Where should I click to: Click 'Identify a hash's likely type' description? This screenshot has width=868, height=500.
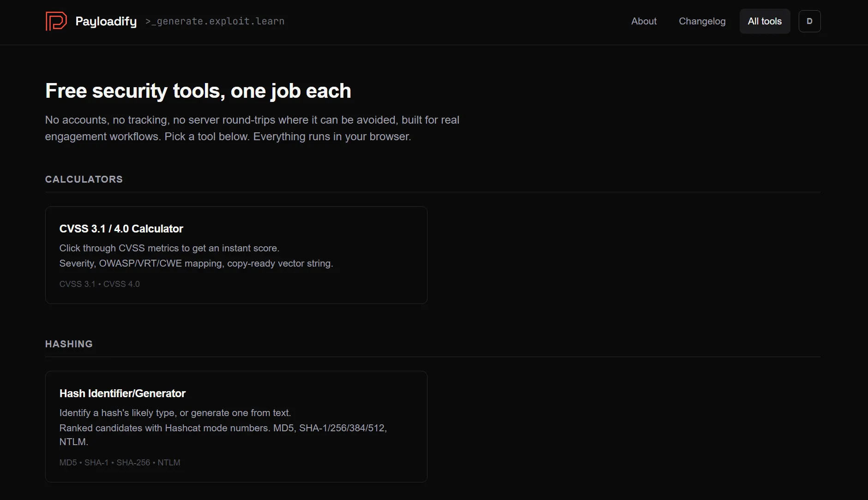175,413
